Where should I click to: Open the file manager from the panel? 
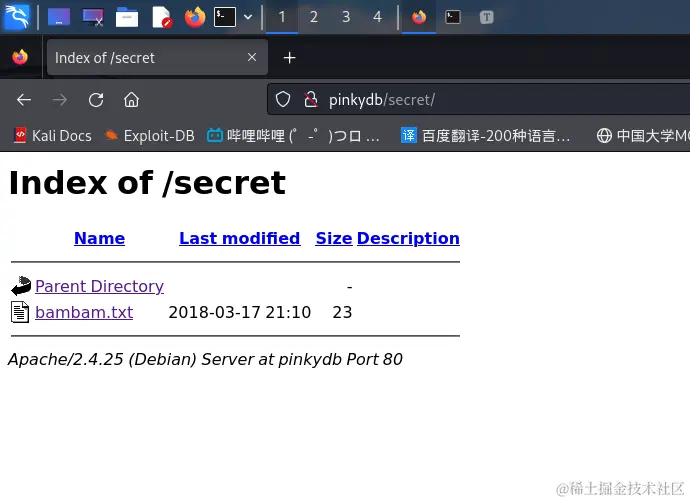coord(126,16)
